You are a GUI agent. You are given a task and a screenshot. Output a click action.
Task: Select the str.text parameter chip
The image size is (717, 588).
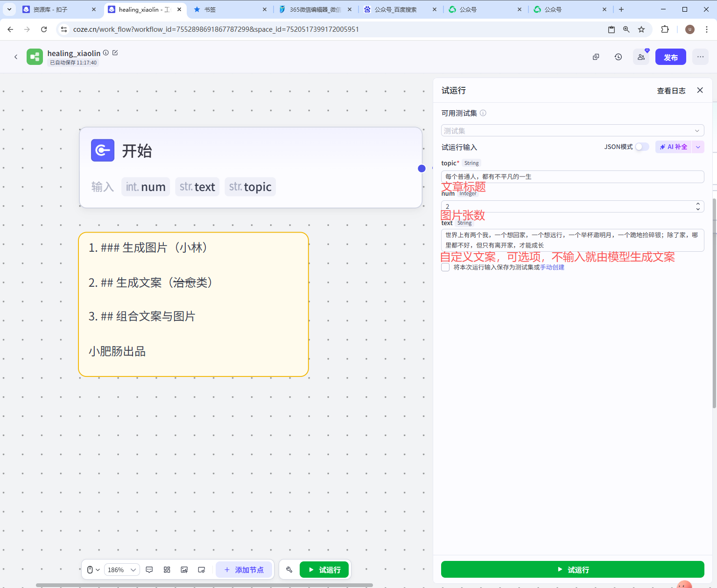pos(197,187)
